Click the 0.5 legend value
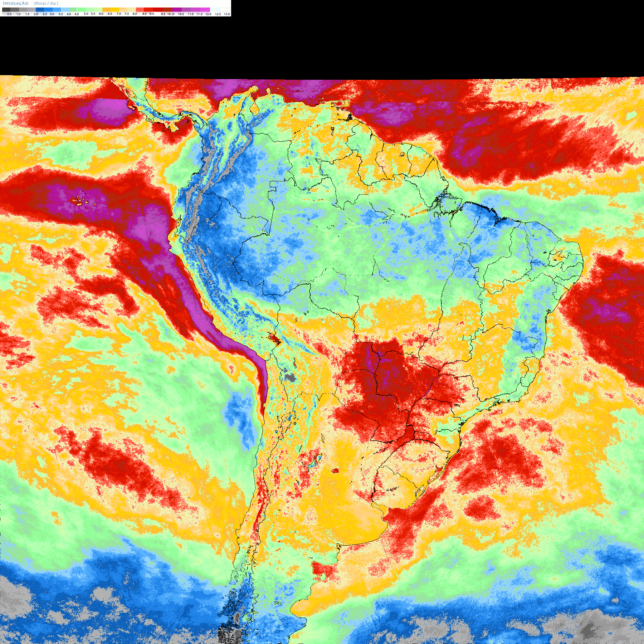The width and height of the screenshot is (644, 644). (9, 14)
